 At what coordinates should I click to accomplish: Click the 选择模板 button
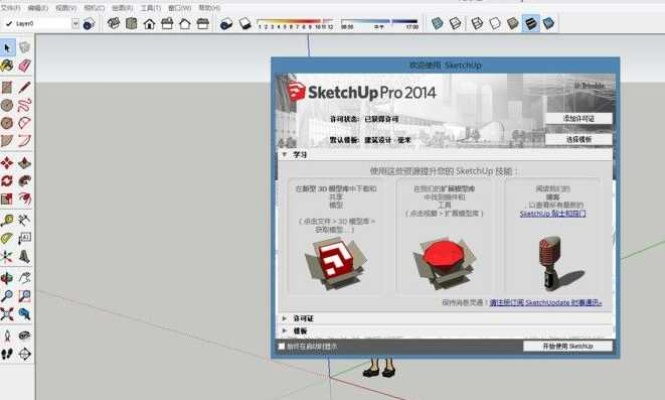tap(579, 139)
